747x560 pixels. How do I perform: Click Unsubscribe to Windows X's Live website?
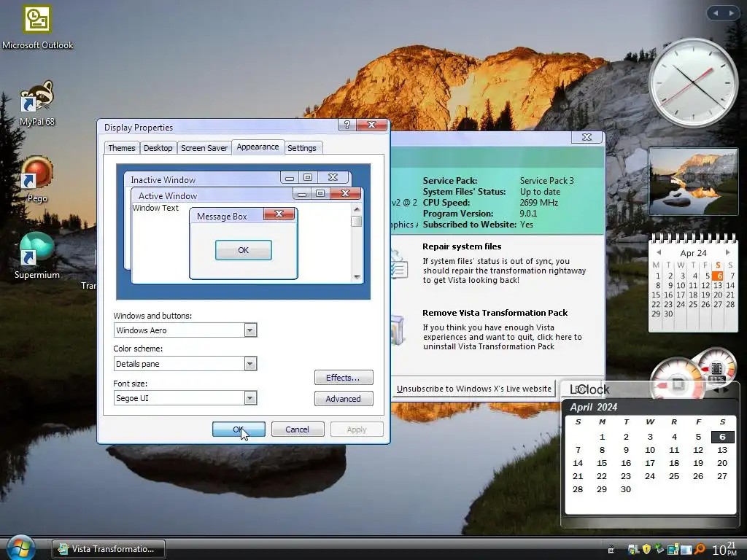pyautogui.click(x=473, y=389)
